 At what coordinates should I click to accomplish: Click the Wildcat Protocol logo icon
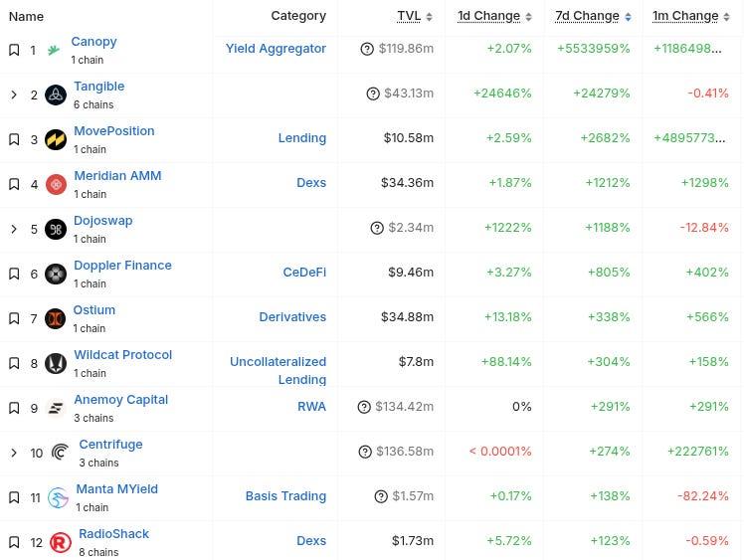(56, 363)
